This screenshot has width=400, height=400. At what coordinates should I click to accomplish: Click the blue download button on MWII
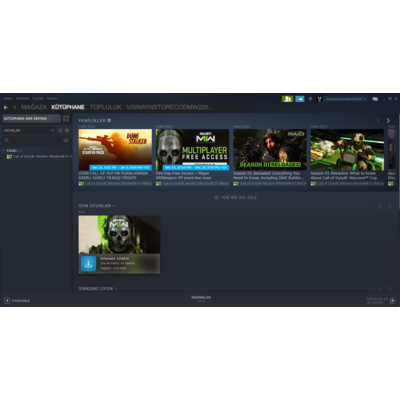click(88, 264)
